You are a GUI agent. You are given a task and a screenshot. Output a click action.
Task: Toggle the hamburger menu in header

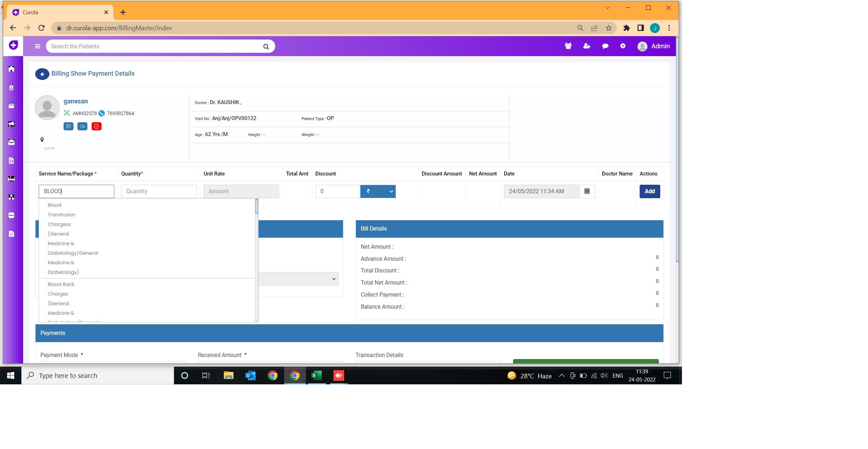coord(37,46)
